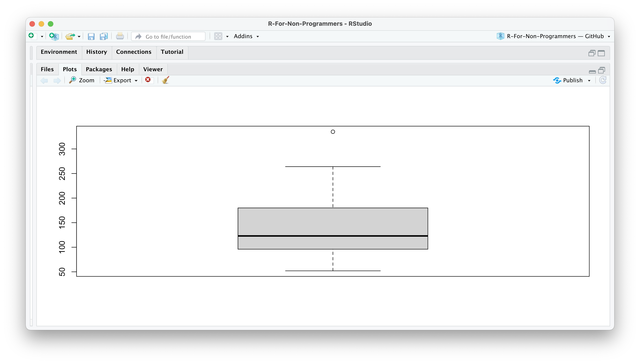
Task: Click the red remove plot button
Action: 149,80
